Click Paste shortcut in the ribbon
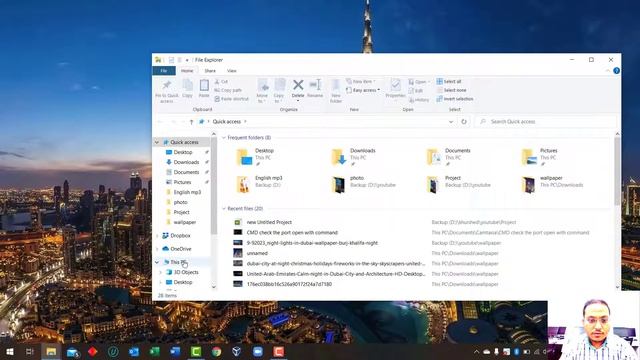 [x=231, y=99]
